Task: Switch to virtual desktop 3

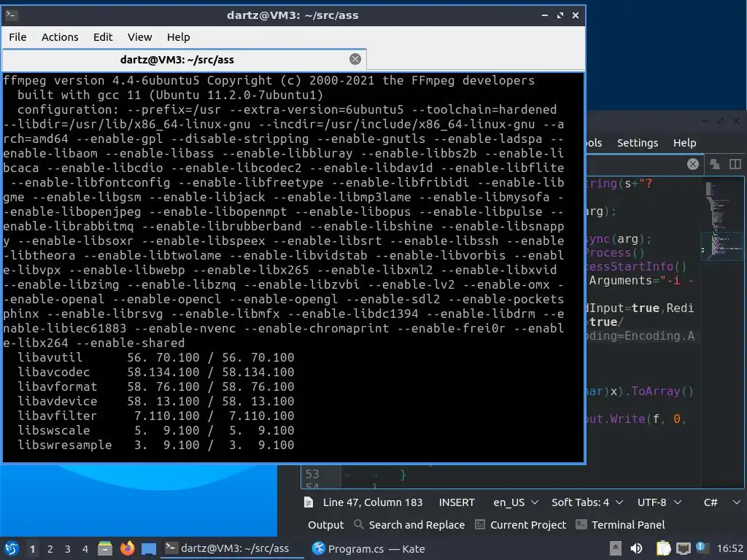Action: click(x=67, y=549)
